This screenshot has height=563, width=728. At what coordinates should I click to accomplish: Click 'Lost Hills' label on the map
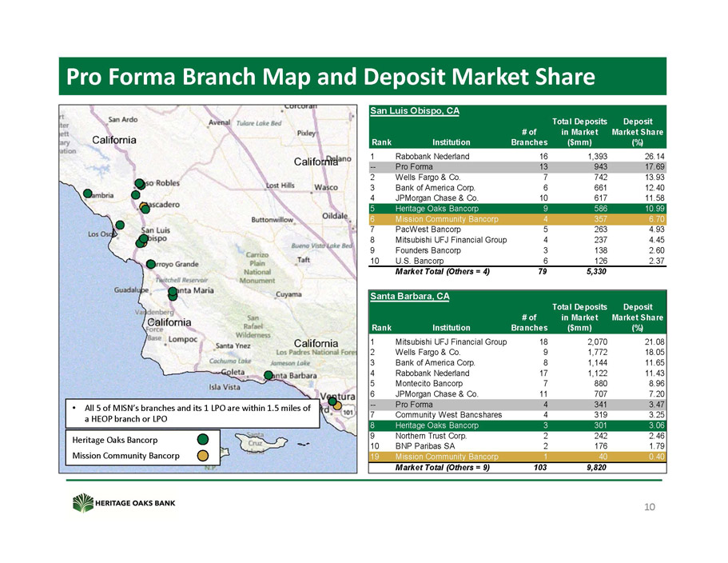[x=280, y=186]
